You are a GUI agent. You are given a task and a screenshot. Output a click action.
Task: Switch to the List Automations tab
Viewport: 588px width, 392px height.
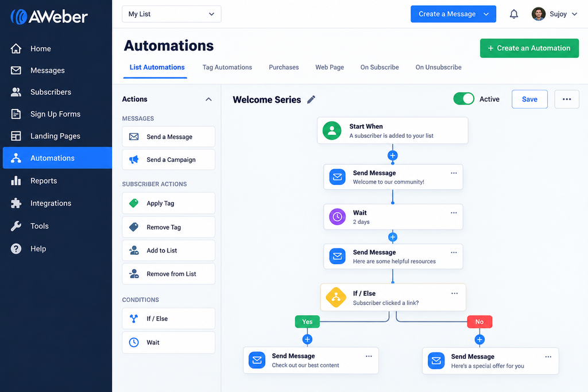pyautogui.click(x=157, y=68)
